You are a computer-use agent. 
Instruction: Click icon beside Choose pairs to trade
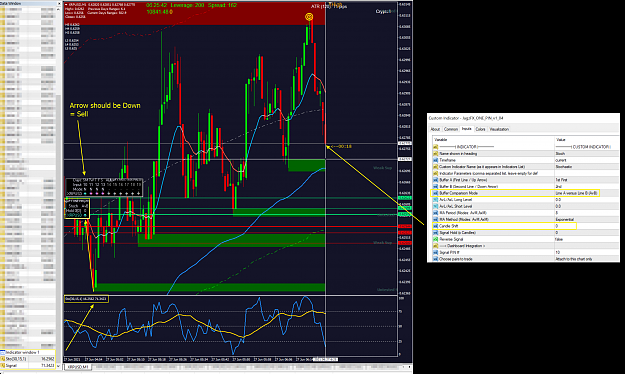436,259
